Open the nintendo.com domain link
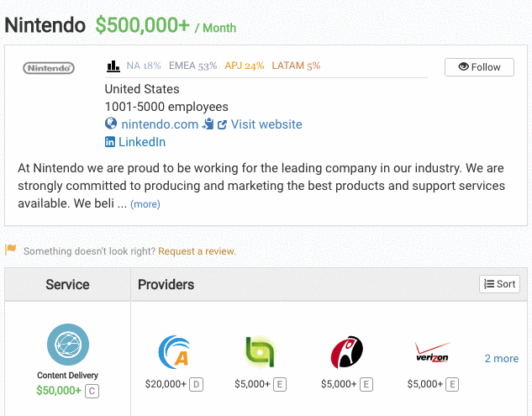 160,124
